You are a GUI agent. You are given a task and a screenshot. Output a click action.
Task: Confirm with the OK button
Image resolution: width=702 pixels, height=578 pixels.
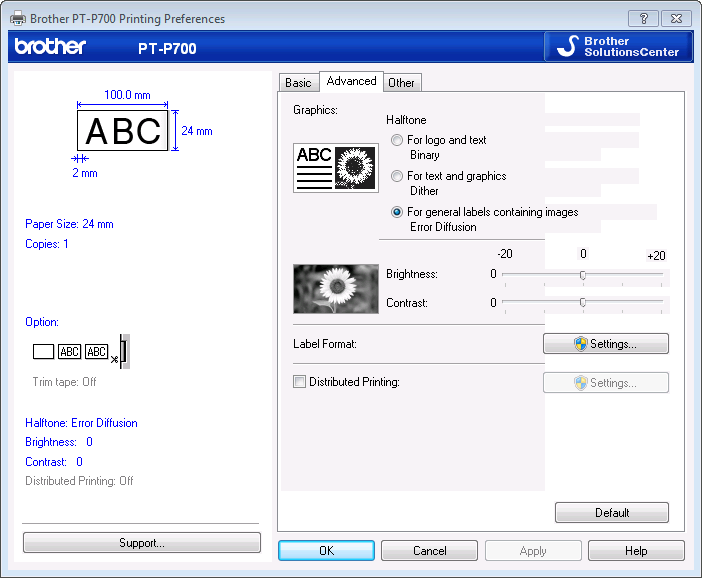326,551
